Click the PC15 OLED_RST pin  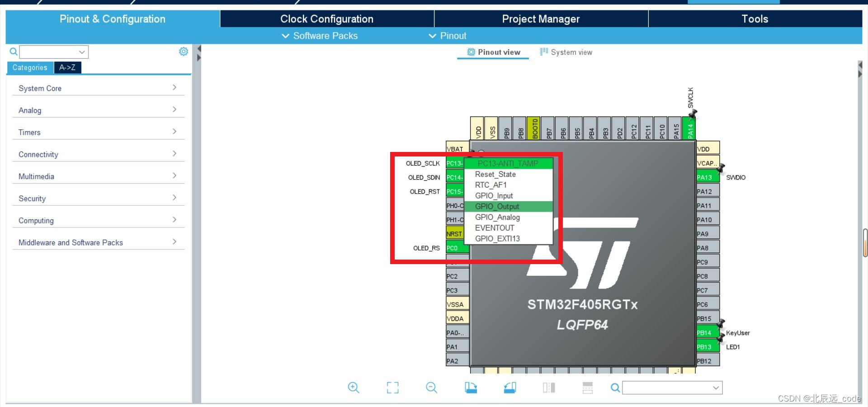(455, 191)
